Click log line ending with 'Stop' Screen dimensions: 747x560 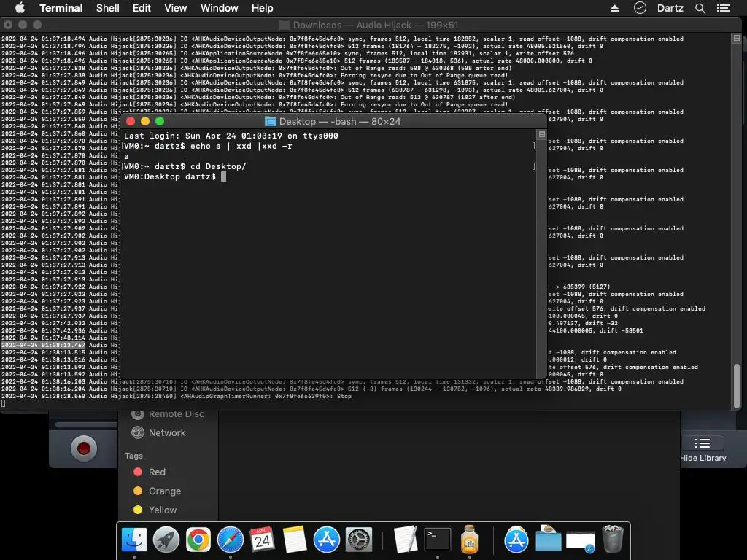pos(177,396)
